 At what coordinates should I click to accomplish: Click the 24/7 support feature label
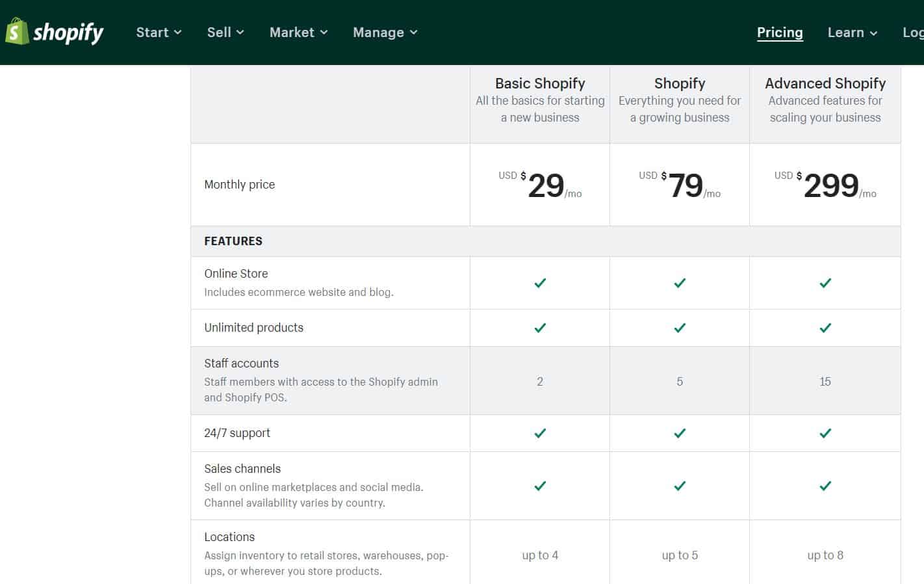237,433
